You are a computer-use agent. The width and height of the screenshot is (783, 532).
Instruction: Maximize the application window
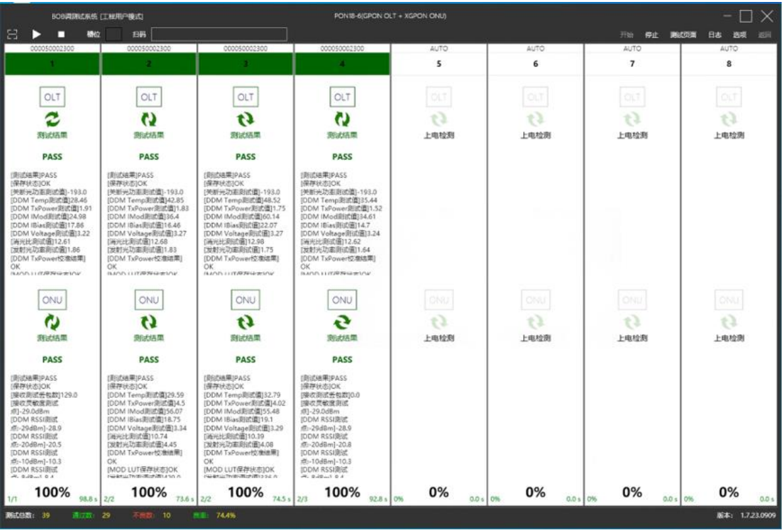[746, 16]
